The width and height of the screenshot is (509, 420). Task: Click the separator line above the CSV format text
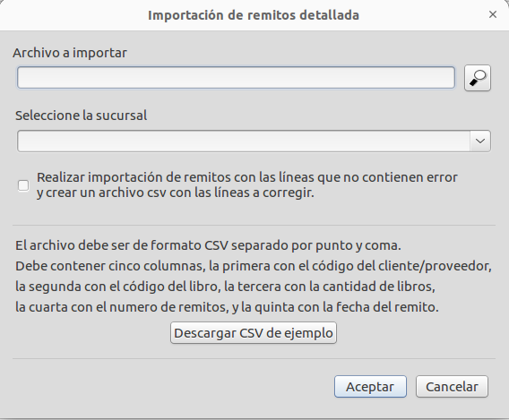pos(254,225)
